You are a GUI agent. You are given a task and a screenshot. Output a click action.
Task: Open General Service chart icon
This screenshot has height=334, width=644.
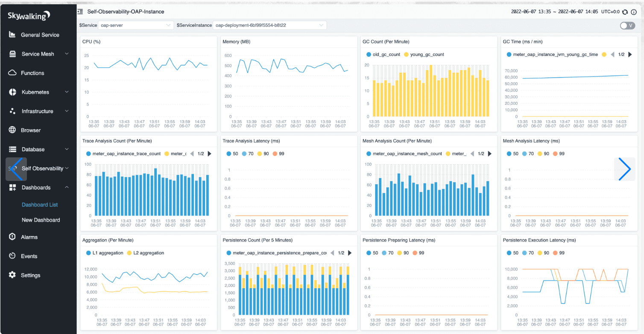pyautogui.click(x=12, y=35)
